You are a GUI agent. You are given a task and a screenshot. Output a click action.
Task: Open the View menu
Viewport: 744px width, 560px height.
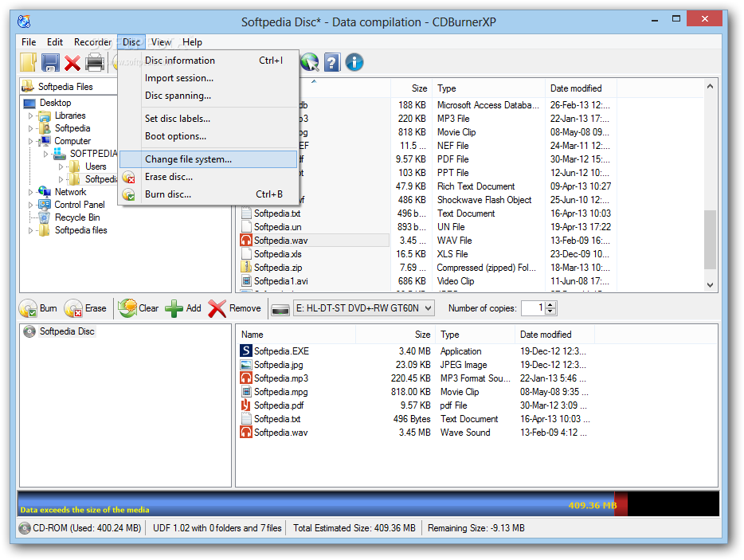point(161,41)
